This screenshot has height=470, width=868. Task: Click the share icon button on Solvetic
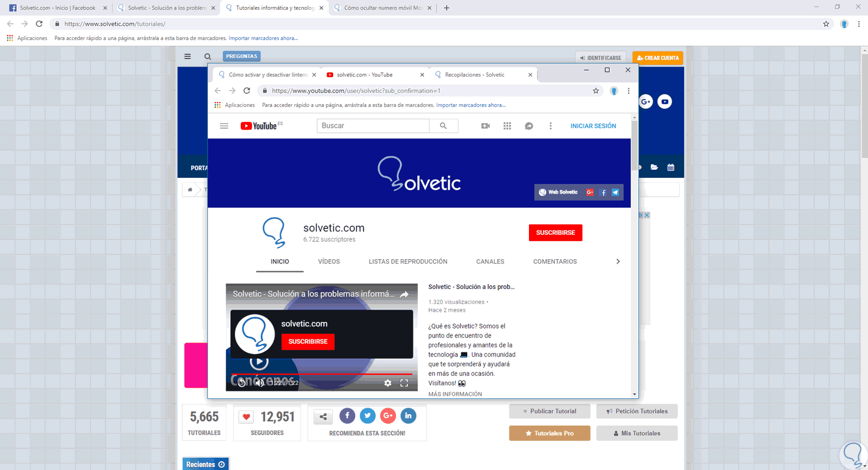tap(323, 416)
